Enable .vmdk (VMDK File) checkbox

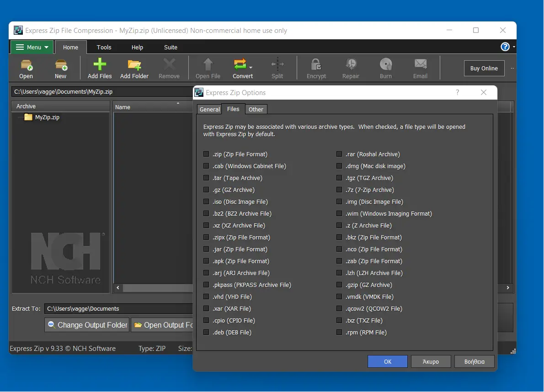tap(339, 297)
